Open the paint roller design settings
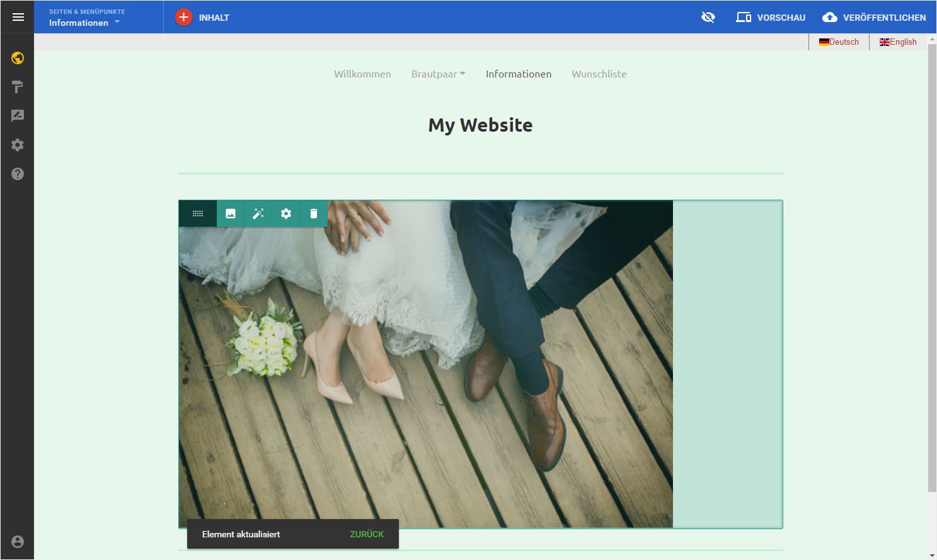 click(x=18, y=87)
